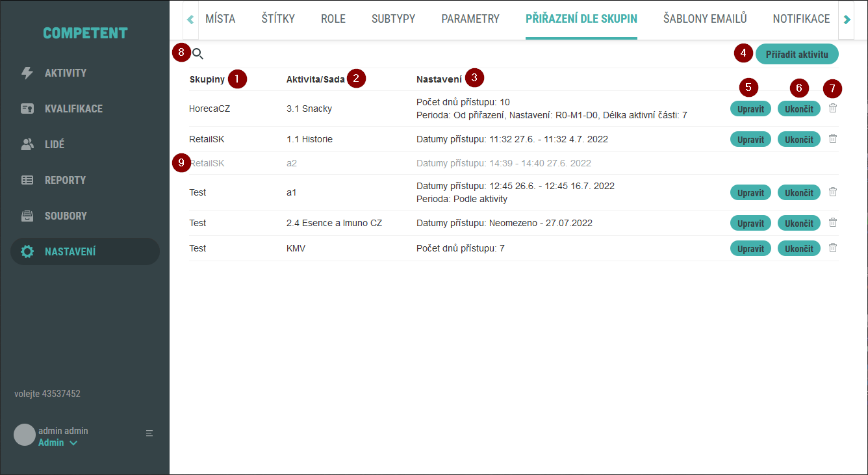Delete the HorecaCZ assignment via trash icon
This screenshot has height=475, width=868.
832,109
